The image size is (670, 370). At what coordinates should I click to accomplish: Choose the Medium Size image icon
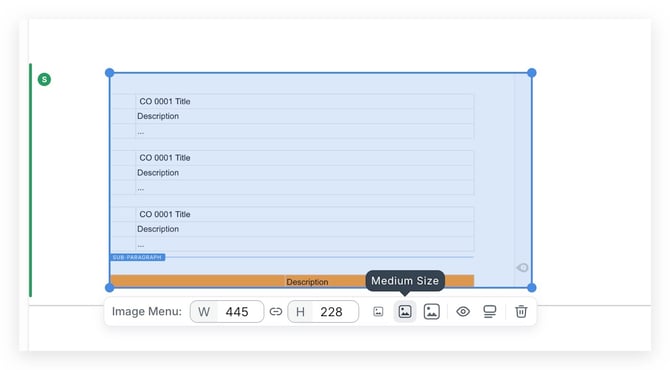405,311
